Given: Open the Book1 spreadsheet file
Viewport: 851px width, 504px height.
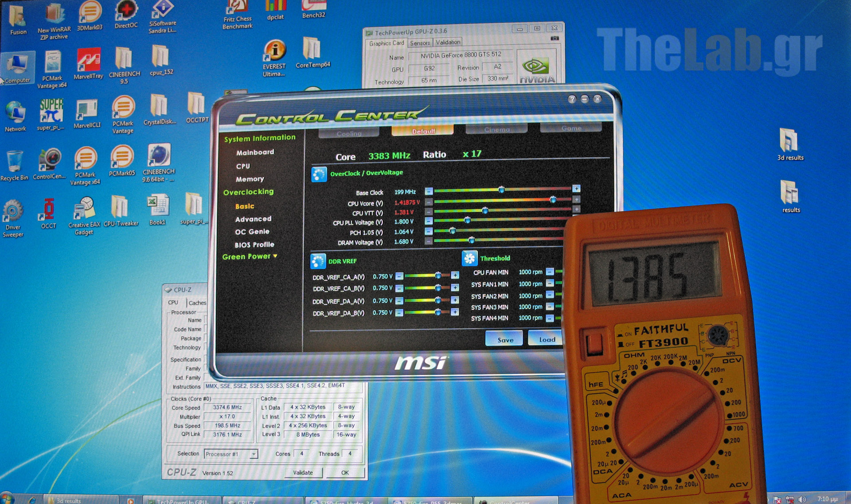Looking at the screenshot, I should (157, 209).
